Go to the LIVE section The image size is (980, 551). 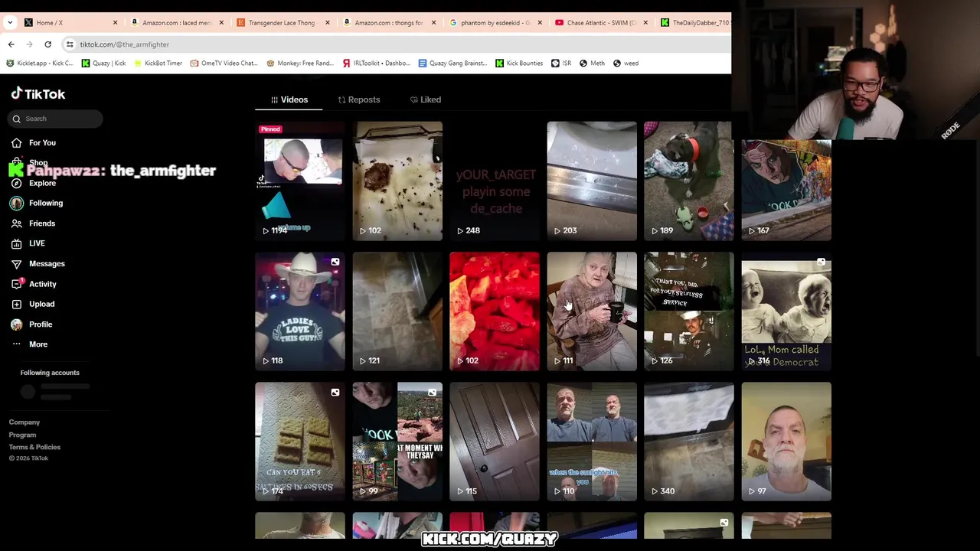(37, 243)
